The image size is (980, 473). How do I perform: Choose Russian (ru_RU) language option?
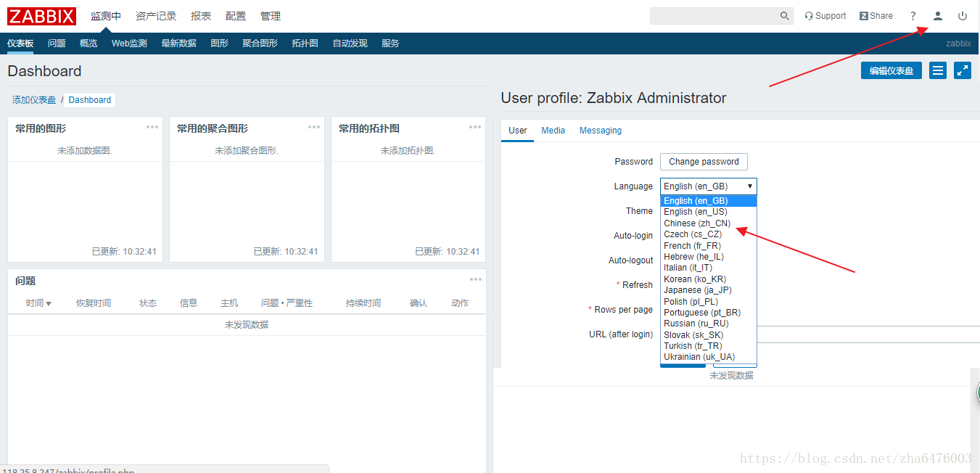point(708,324)
